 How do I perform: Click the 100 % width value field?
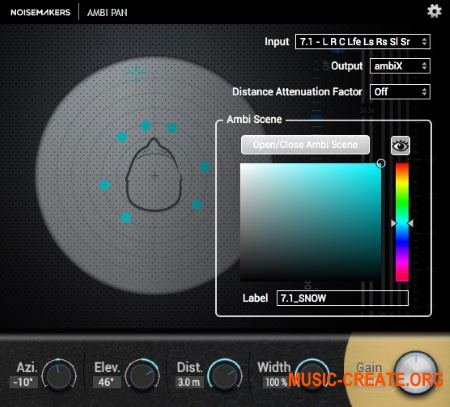point(276,382)
